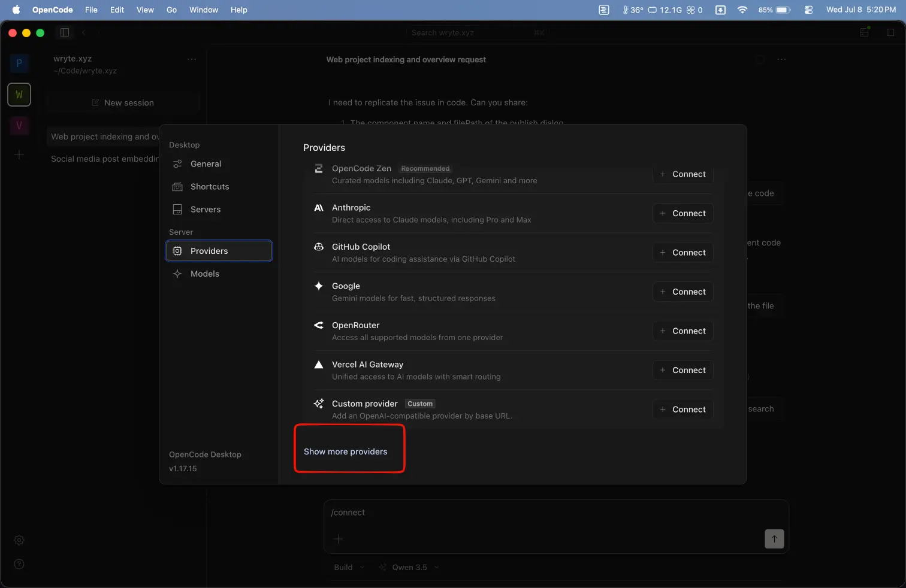Click Show more providers
The height and width of the screenshot is (588, 906).
[x=346, y=451]
